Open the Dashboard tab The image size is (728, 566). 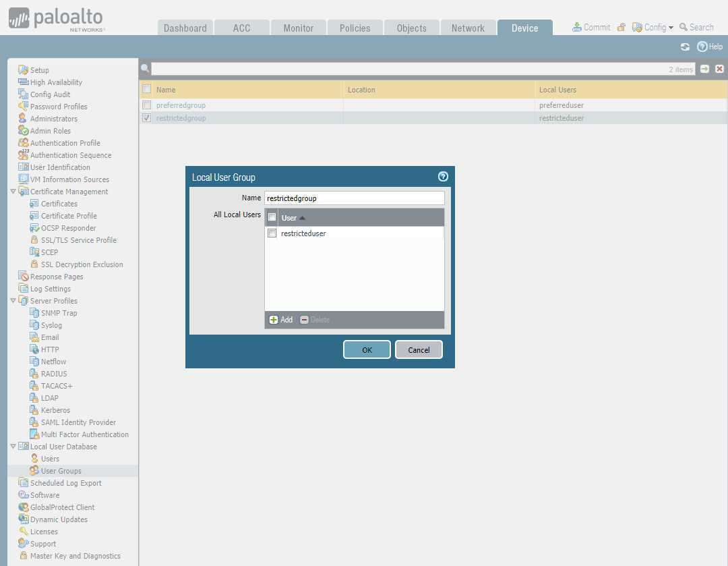tap(185, 28)
